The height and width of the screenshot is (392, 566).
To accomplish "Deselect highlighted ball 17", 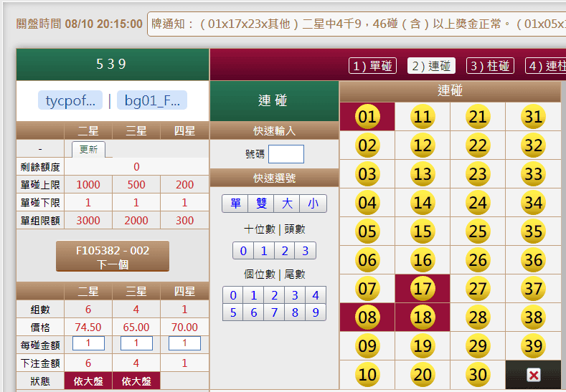I will (x=423, y=289).
